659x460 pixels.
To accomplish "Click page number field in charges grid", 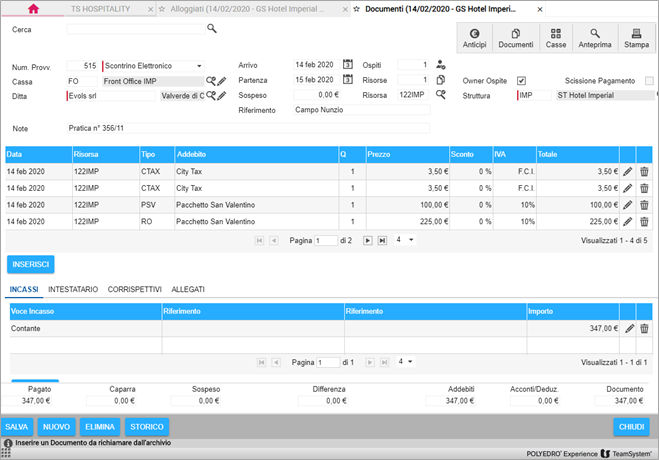I will point(326,241).
